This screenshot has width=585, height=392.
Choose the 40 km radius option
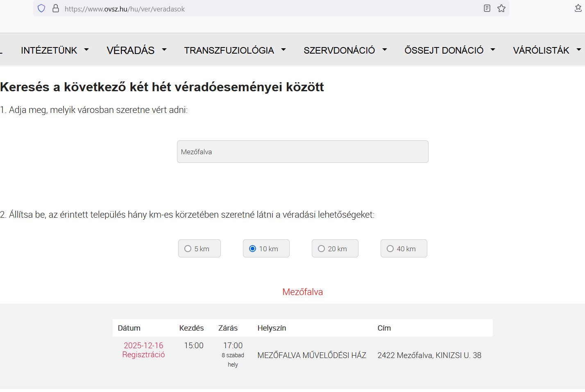tap(390, 249)
